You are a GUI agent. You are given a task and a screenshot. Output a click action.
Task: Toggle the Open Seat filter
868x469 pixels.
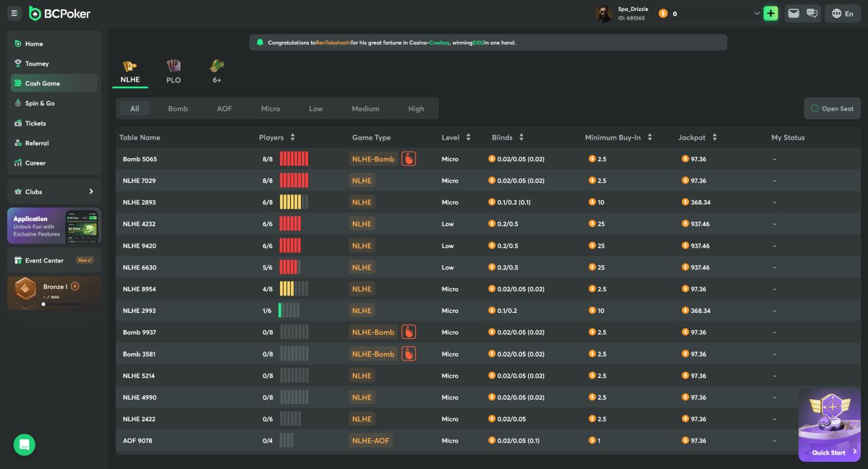click(x=832, y=108)
